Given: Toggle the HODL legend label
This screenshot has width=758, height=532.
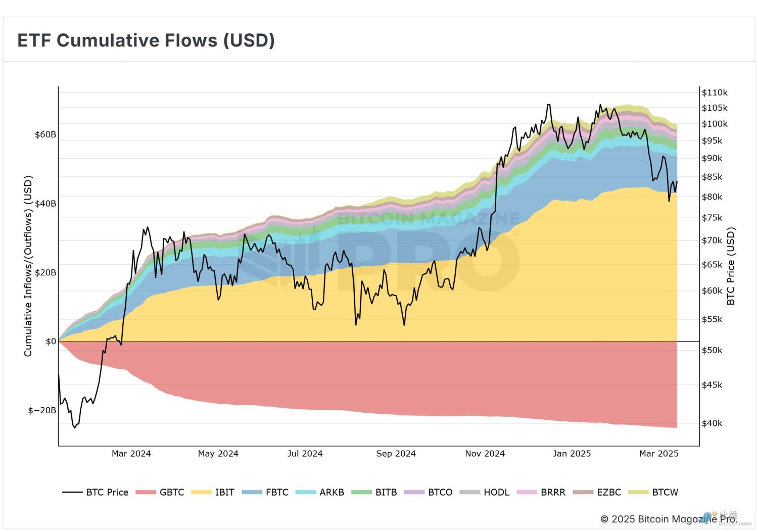Looking at the screenshot, I should (x=497, y=492).
